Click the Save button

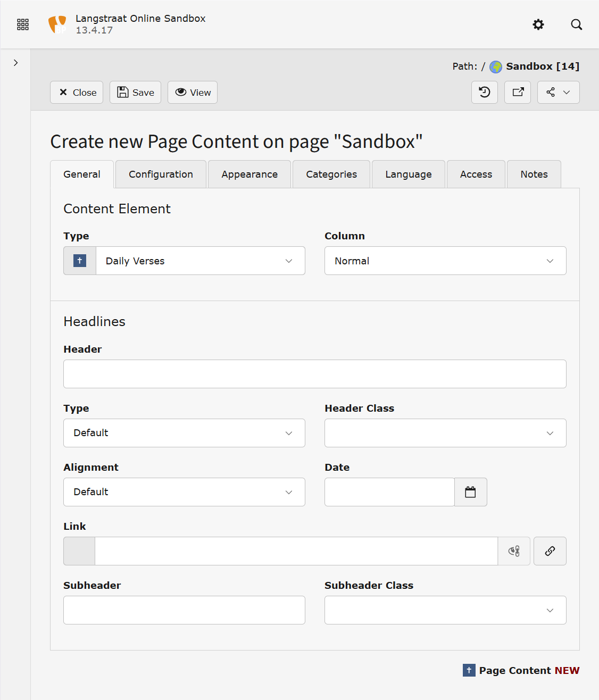pyautogui.click(x=135, y=93)
